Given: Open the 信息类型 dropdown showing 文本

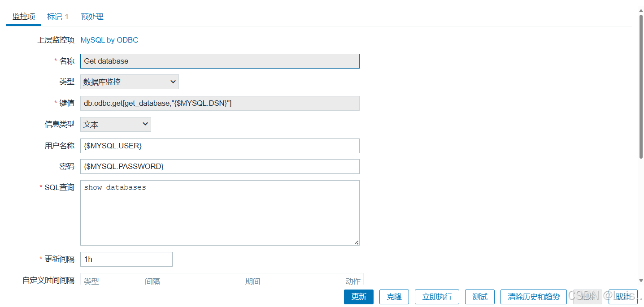Looking at the screenshot, I should pos(115,124).
